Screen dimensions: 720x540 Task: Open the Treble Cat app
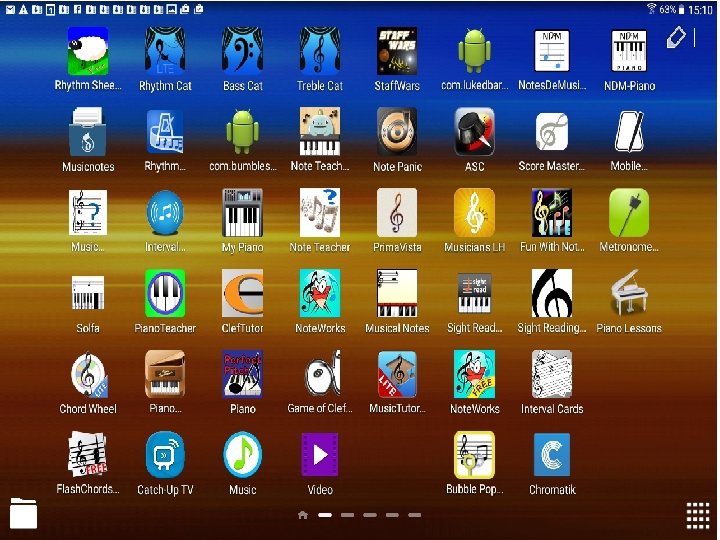point(320,51)
